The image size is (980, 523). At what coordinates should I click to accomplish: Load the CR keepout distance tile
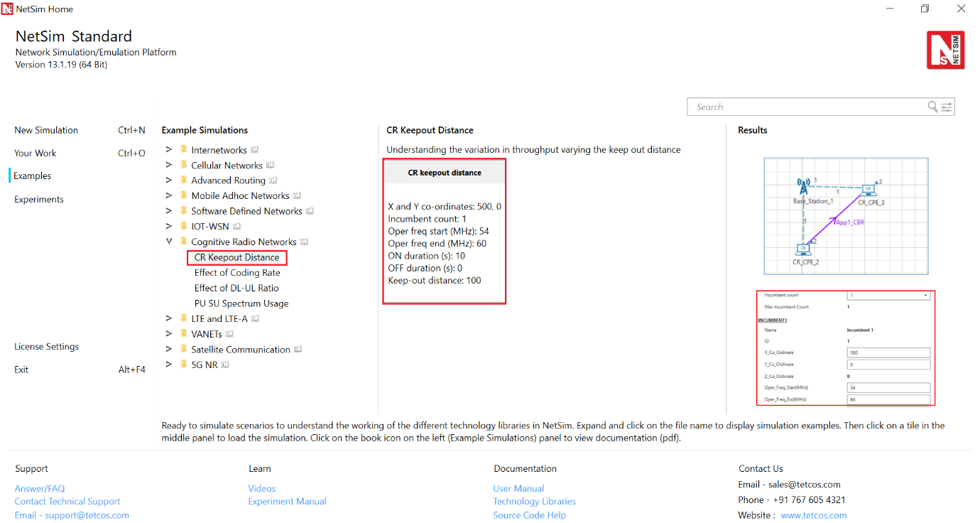pyautogui.click(x=445, y=231)
